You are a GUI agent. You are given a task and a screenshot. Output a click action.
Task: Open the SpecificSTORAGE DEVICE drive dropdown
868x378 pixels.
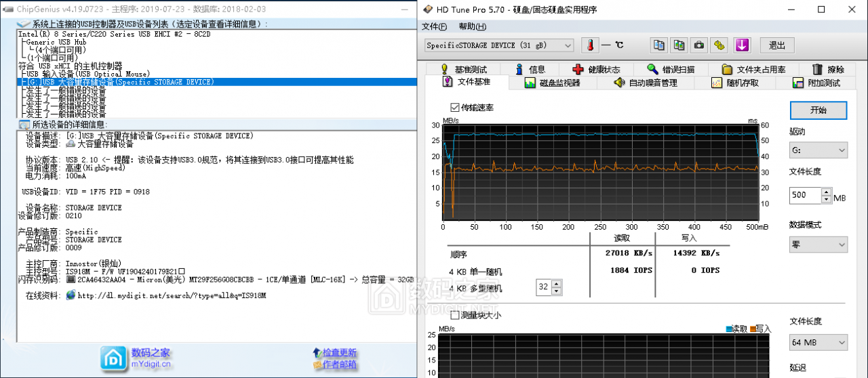[x=498, y=45]
